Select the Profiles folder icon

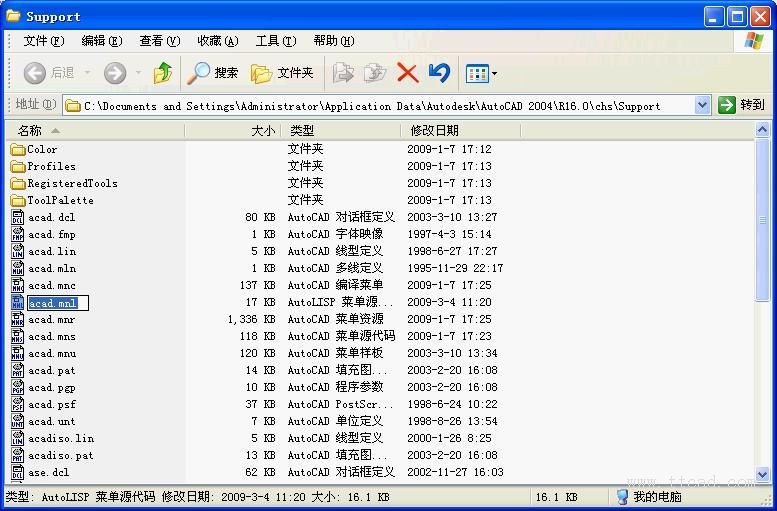click(18, 167)
